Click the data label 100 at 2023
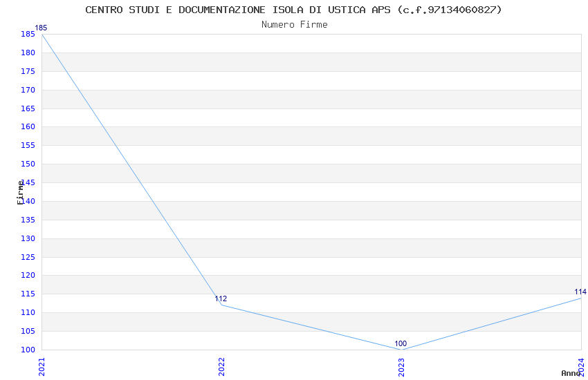The image size is (588, 380). point(401,343)
